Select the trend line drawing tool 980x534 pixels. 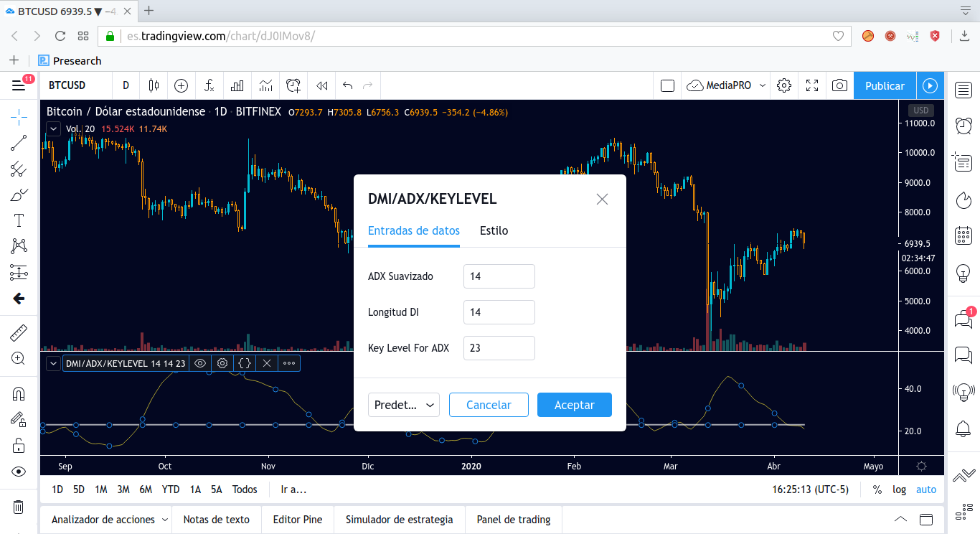(18, 143)
